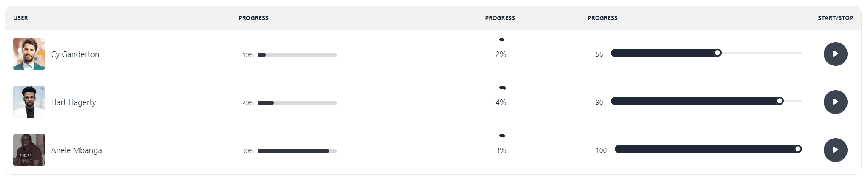Click Cy Ganderton's 10% progress bar
Image resolution: width=868 pixels, height=176 pixels.
coord(297,55)
